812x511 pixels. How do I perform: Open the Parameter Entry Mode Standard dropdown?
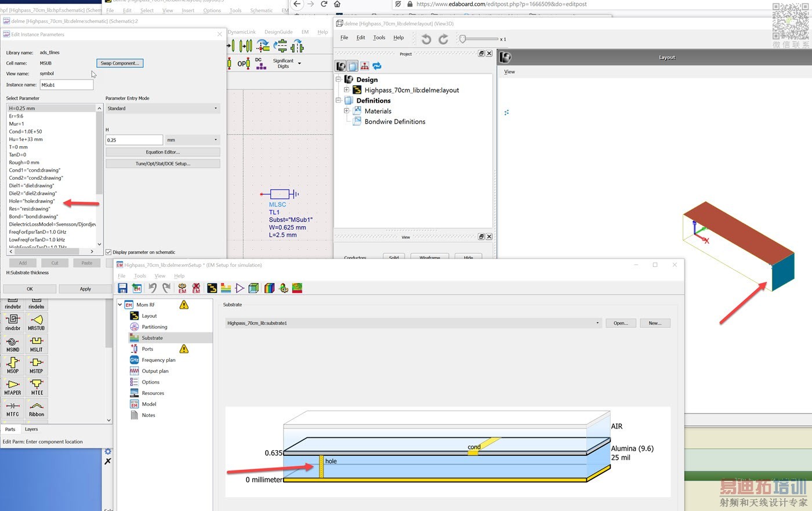tap(162, 108)
